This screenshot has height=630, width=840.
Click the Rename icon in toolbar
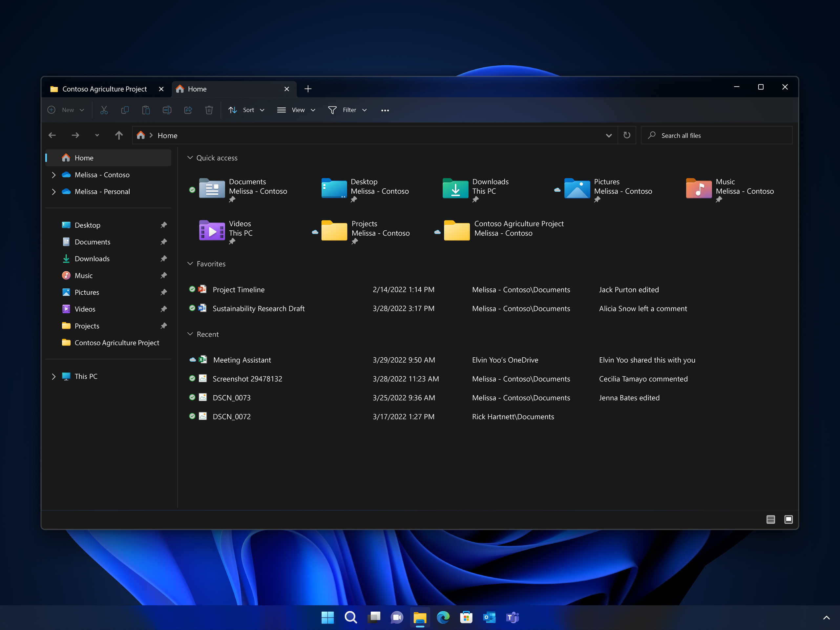167,110
